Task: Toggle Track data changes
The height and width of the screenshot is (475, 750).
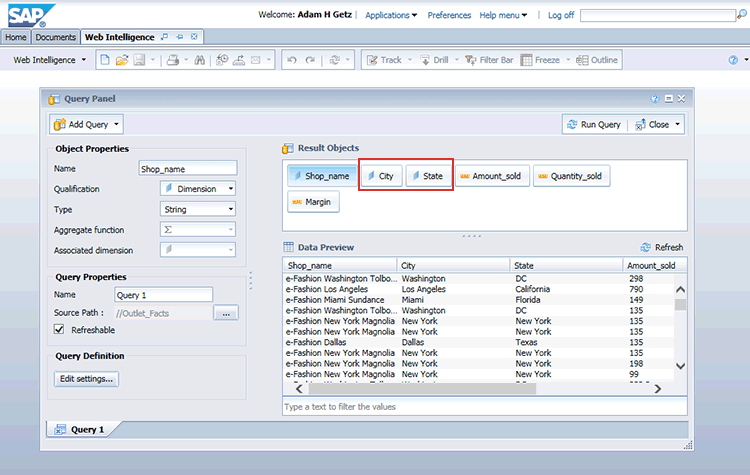Action: 384,60
